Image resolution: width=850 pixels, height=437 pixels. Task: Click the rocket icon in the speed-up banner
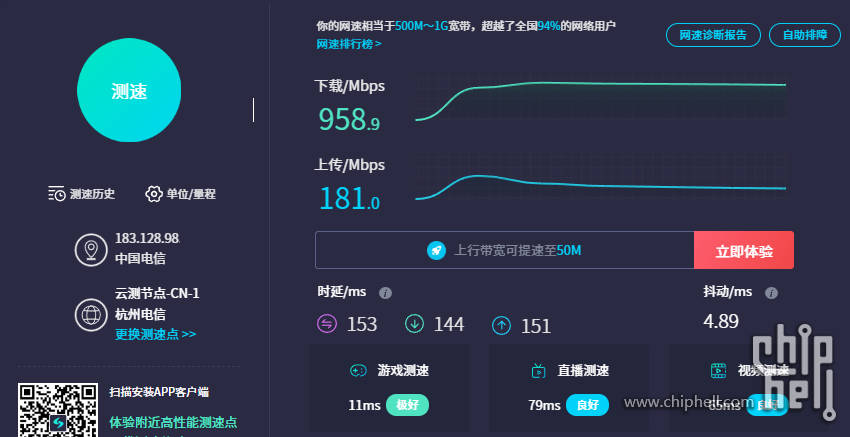pos(437,250)
